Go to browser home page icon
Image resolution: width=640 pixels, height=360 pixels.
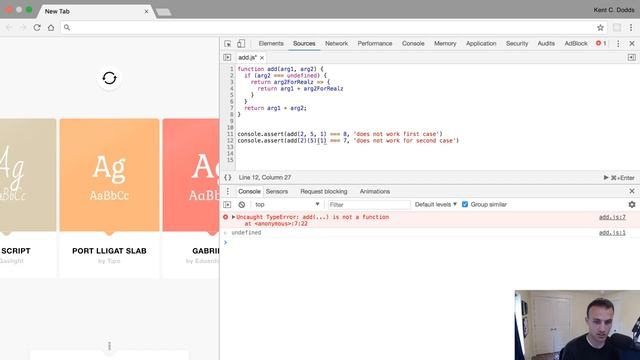(x=51, y=27)
